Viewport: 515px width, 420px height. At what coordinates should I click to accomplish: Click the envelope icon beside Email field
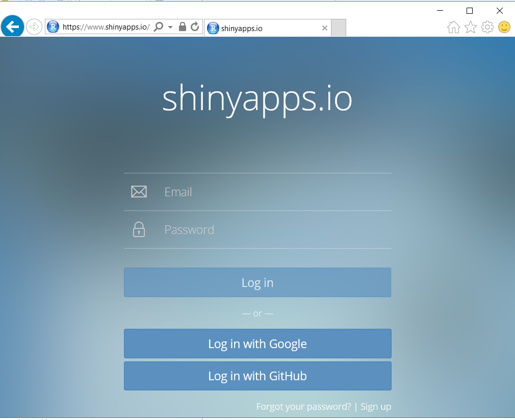tap(139, 192)
